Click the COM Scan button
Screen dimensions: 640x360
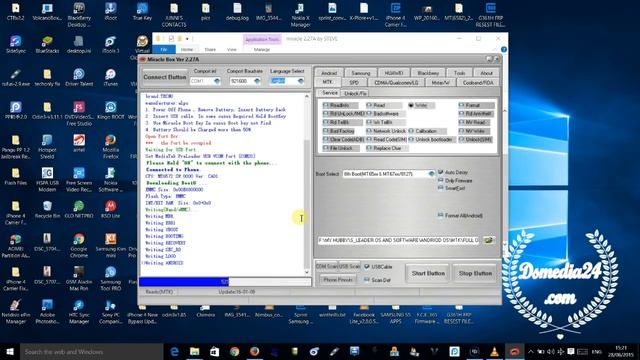click(326, 267)
